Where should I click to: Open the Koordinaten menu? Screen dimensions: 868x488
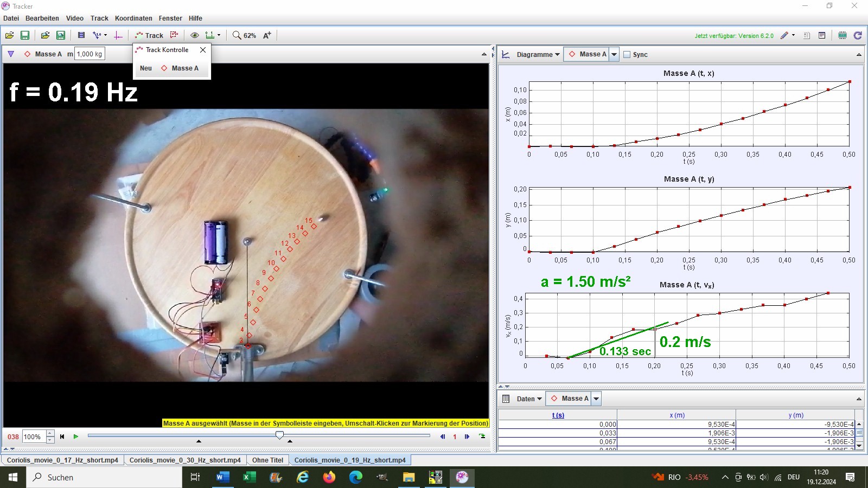133,18
